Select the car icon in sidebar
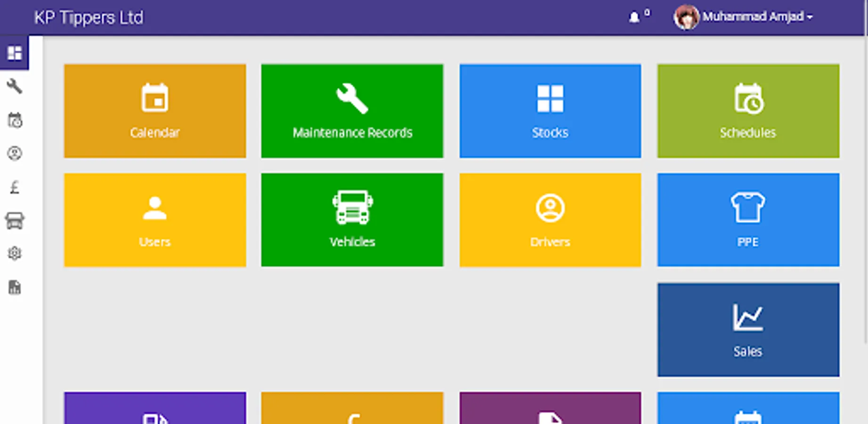 click(15, 220)
